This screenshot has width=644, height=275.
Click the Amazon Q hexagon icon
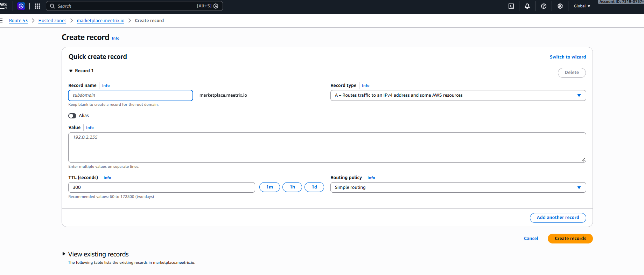[x=21, y=6]
